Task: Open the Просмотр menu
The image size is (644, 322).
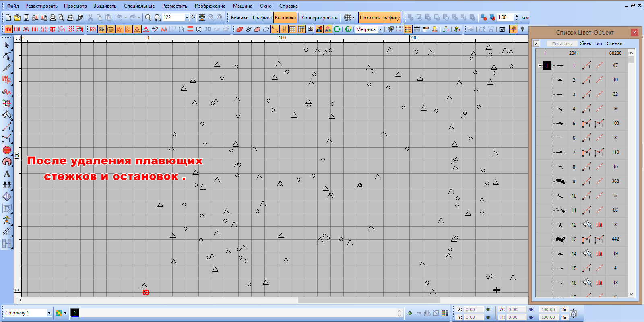Action: click(x=75, y=6)
